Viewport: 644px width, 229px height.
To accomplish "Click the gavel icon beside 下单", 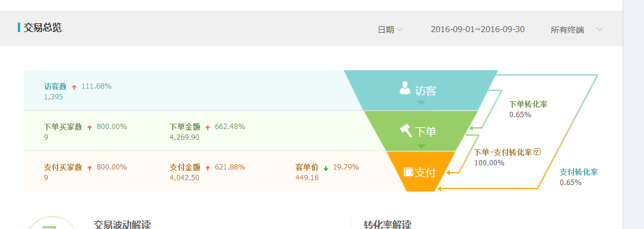I will coord(406,131).
